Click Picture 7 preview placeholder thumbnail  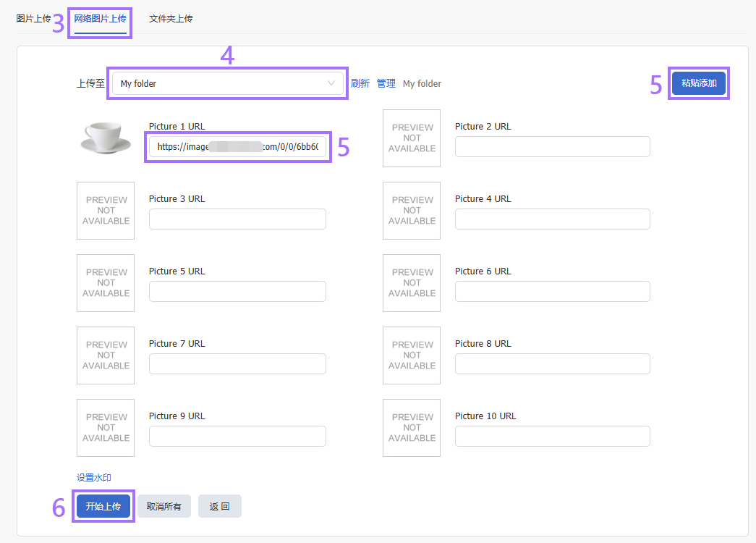[106, 355]
